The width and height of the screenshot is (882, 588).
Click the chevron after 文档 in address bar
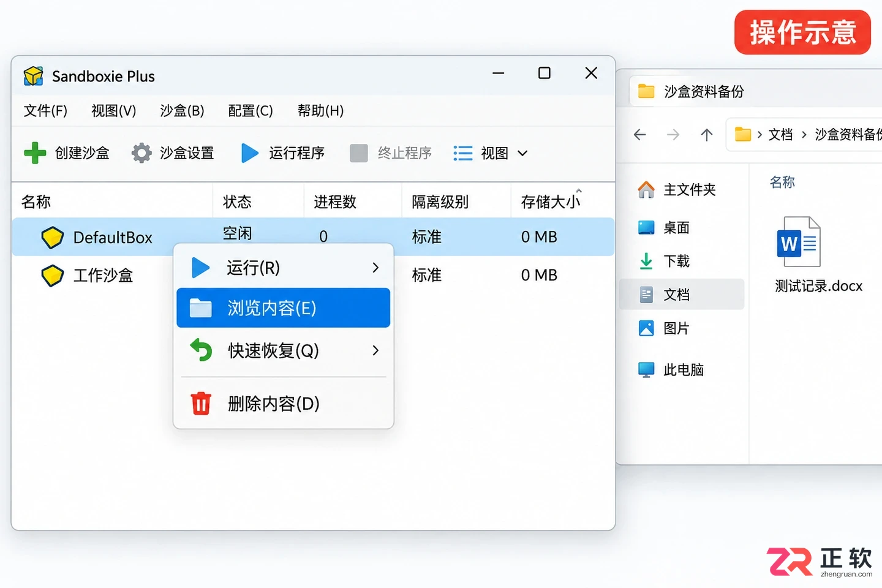point(804,135)
